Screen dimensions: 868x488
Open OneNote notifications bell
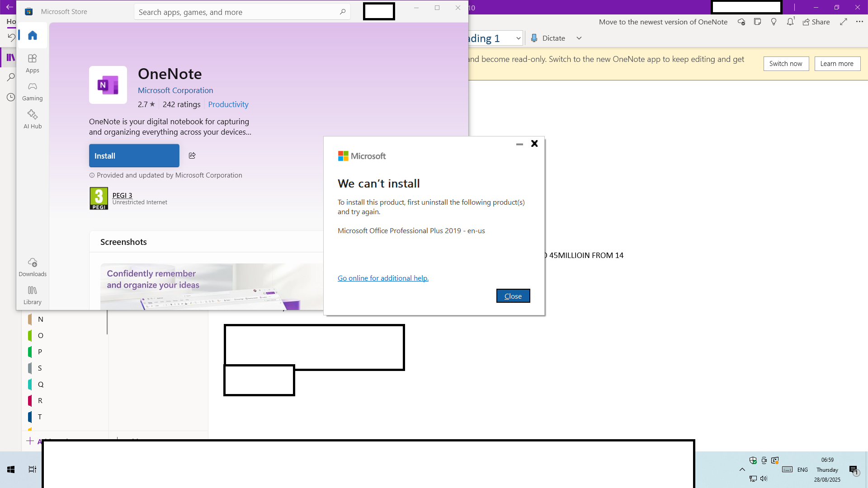[x=790, y=22]
